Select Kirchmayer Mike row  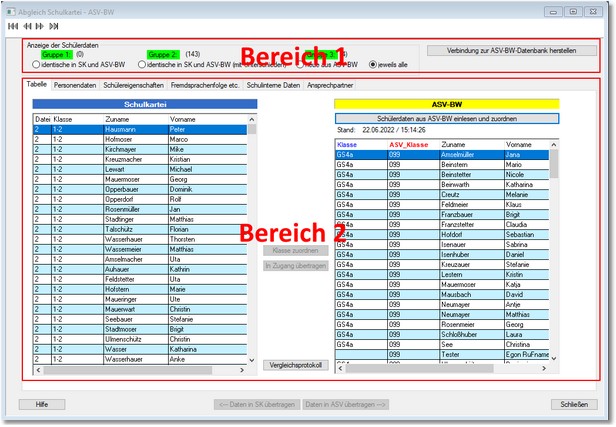click(140, 150)
